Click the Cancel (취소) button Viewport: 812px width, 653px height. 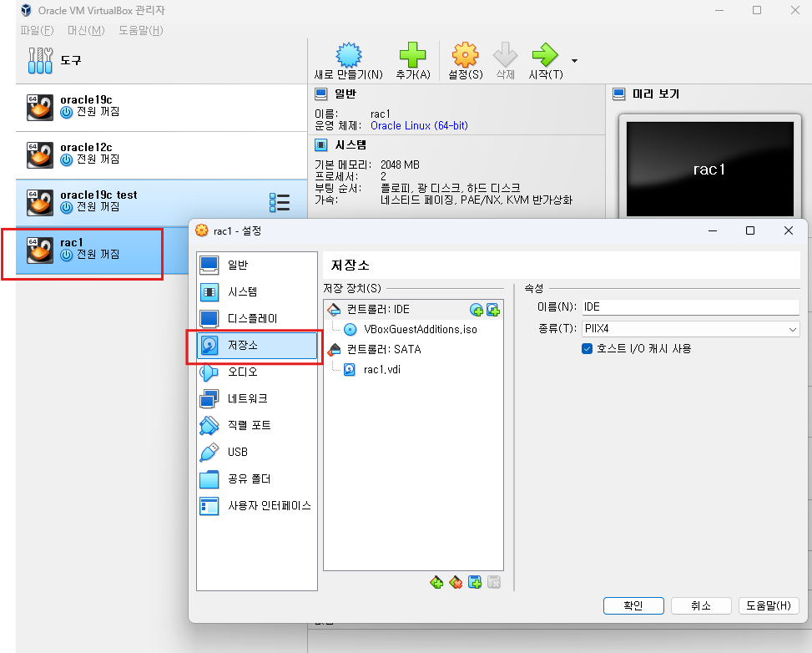coord(701,606)
